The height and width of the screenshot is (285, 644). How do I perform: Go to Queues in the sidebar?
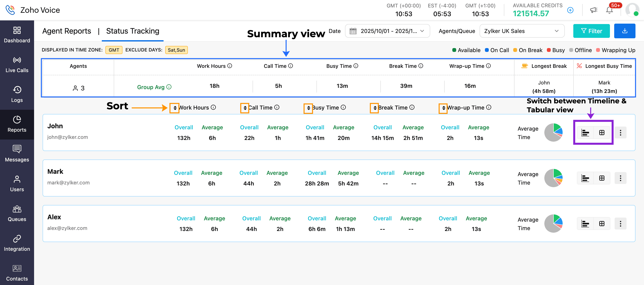(x=17, y=214)
